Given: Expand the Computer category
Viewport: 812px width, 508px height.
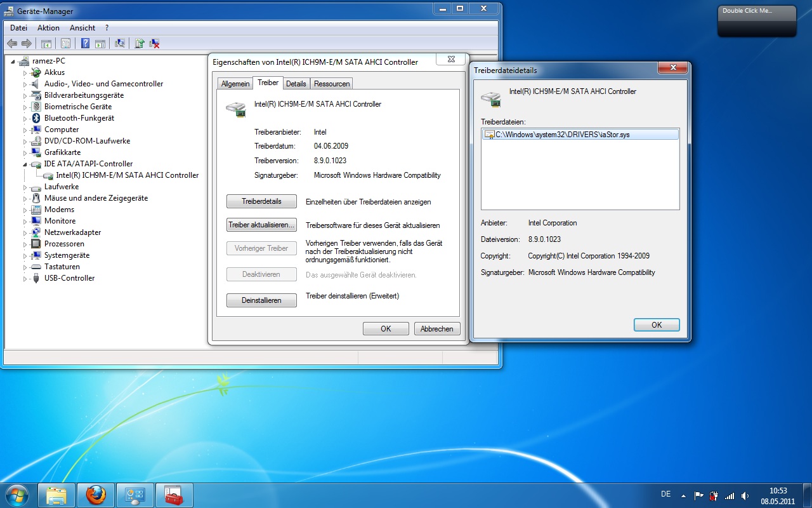Looking at the screenshot, I should click(25, 130).
